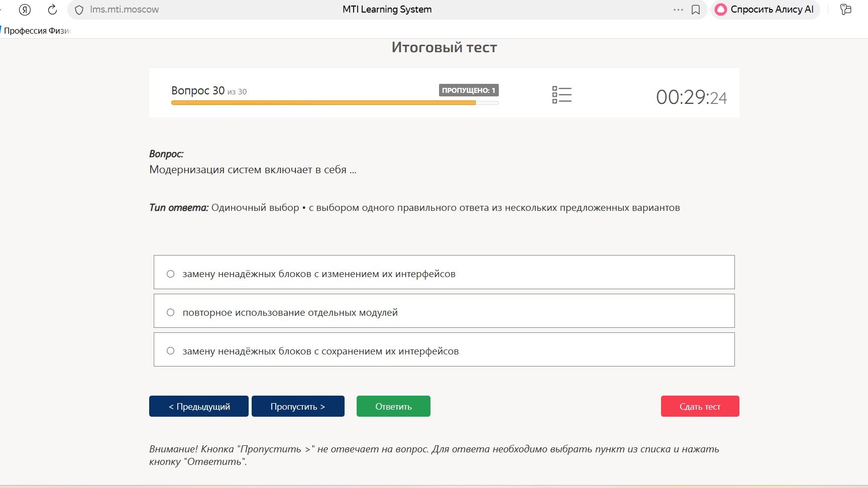
Task: Click the site security shield icon
Action: [x=79, y=10]
